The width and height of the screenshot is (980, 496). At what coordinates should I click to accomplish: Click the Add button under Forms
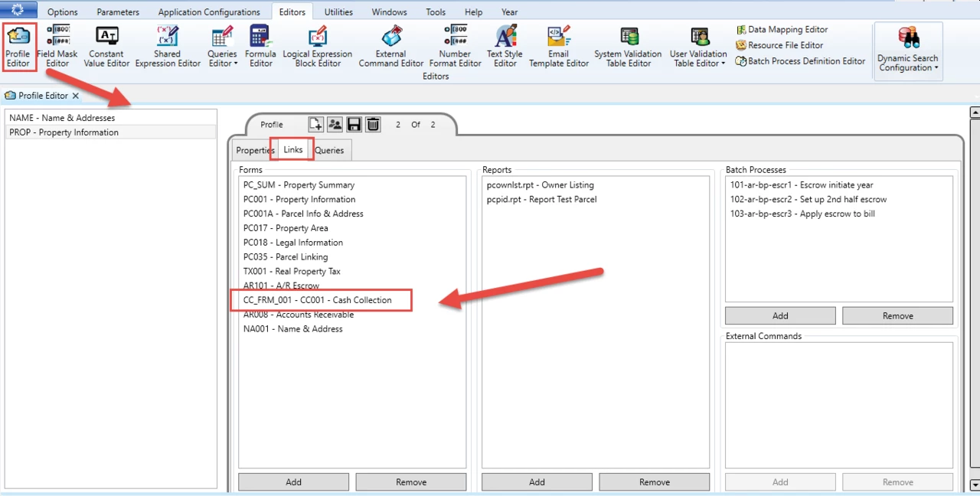[293, 482]
